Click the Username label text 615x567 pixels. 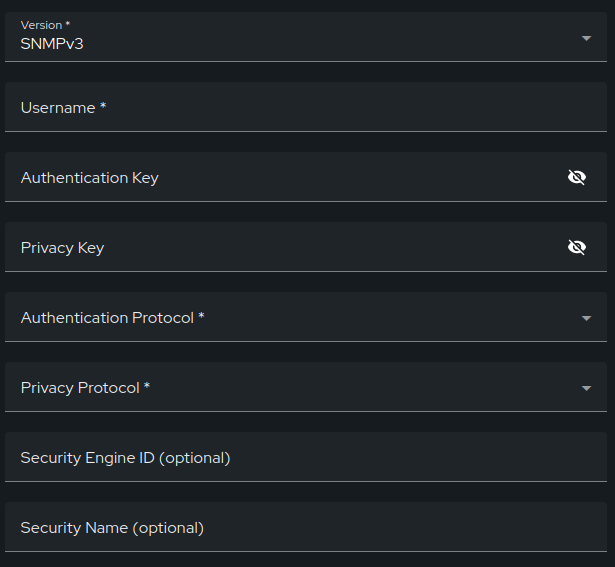coord(58,108)
